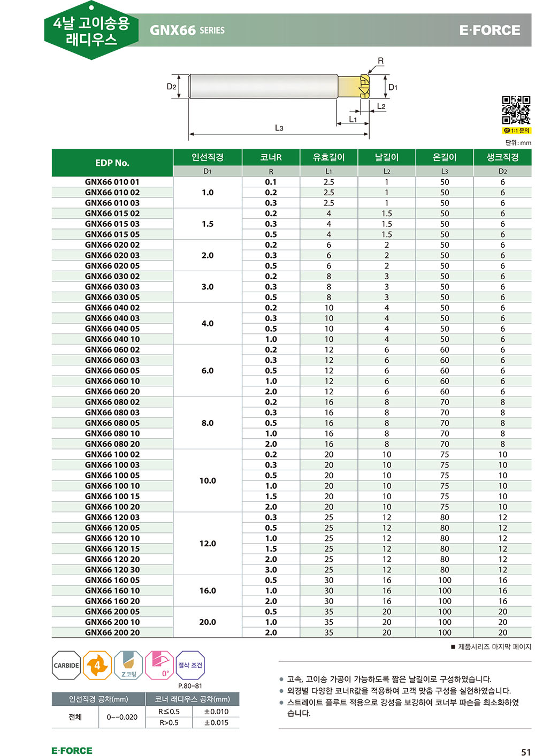535x756 pixels.
Task: Click the GNX66 SERIES title
Action: [187, 30]
